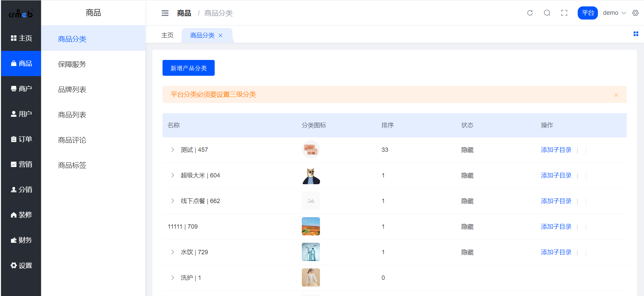Viewport: 644px width, 296px height.
Task: Click the tab grid options icon
Action: coord(636,34)
